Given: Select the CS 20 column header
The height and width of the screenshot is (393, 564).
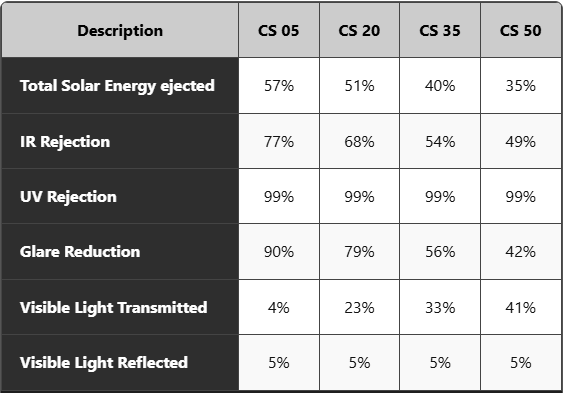Looking at the screenshot, I should coord(359,30).
